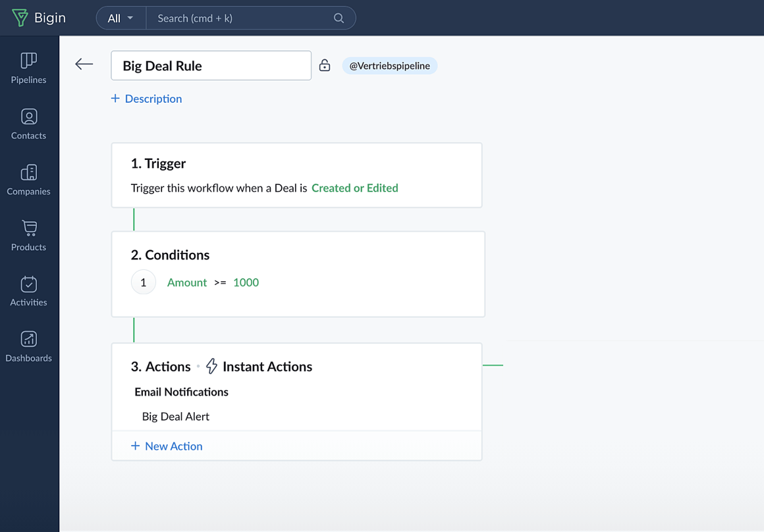Select condition number 1 circle
Image resolution: width=764 pixels, height=532 pixels.
(x=144, y=282)
